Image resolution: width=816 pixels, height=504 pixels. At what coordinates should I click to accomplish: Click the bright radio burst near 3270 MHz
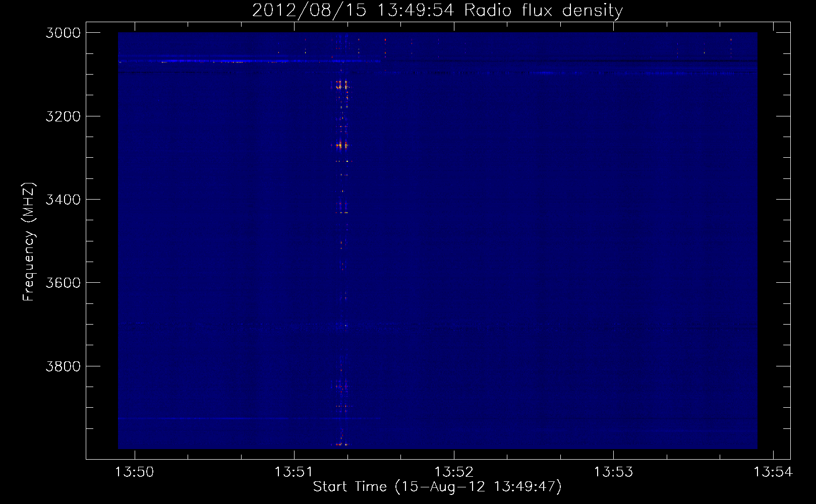tap(340, 146)
